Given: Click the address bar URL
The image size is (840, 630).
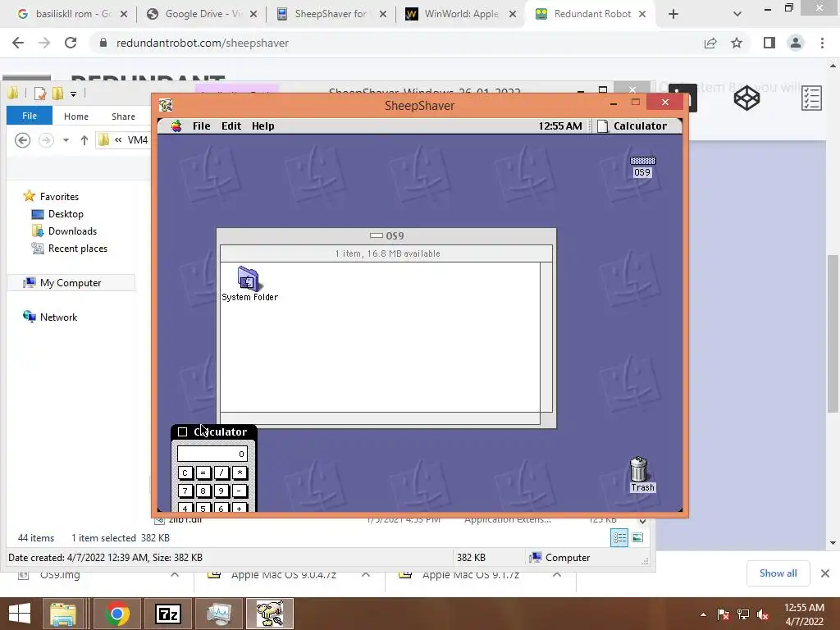Looking at the screenshot, I should 203,43.
